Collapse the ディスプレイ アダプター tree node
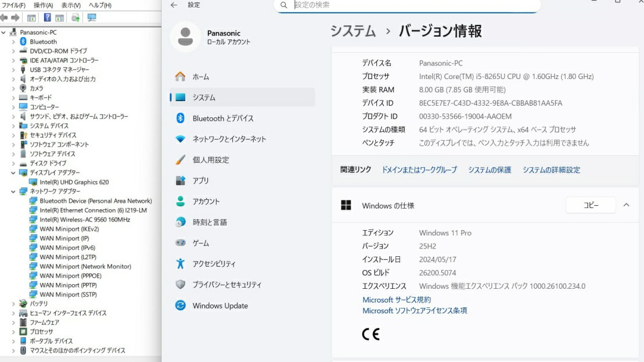 (13, 173)
